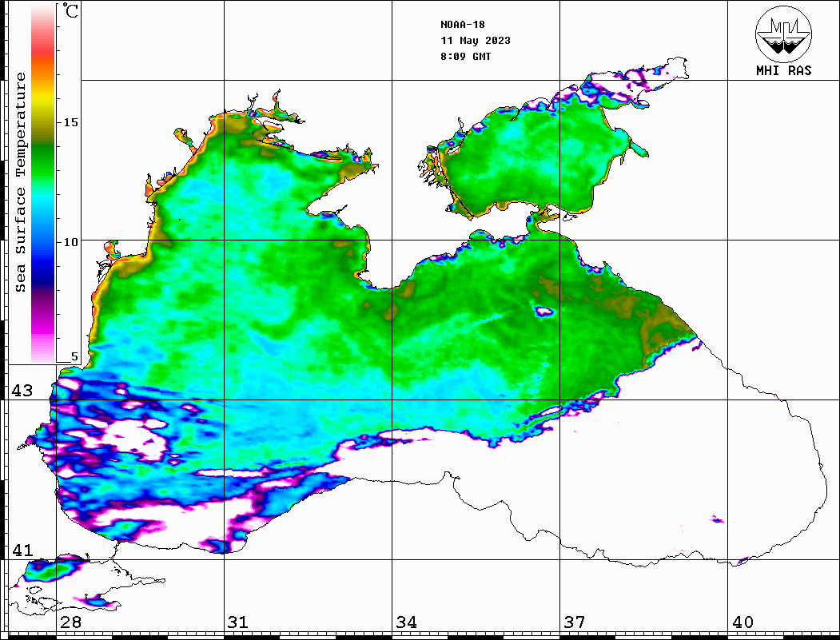Image resolution: width=840 pixels, height=640 pixels.
Task: Click the latitude 43 label
Action: click(22, 391)
